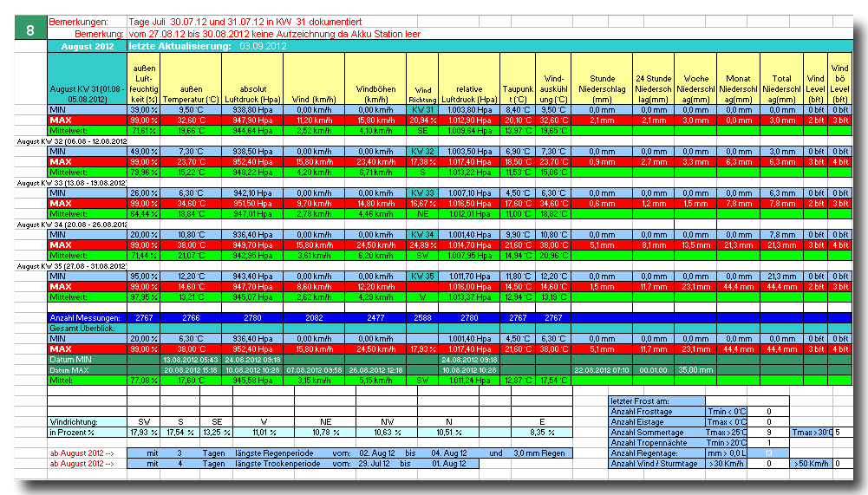868x495 pixels.
Task: Click the 'längste Regenperiode' cell
Action: pyautogui.click(x=274, y=453)
